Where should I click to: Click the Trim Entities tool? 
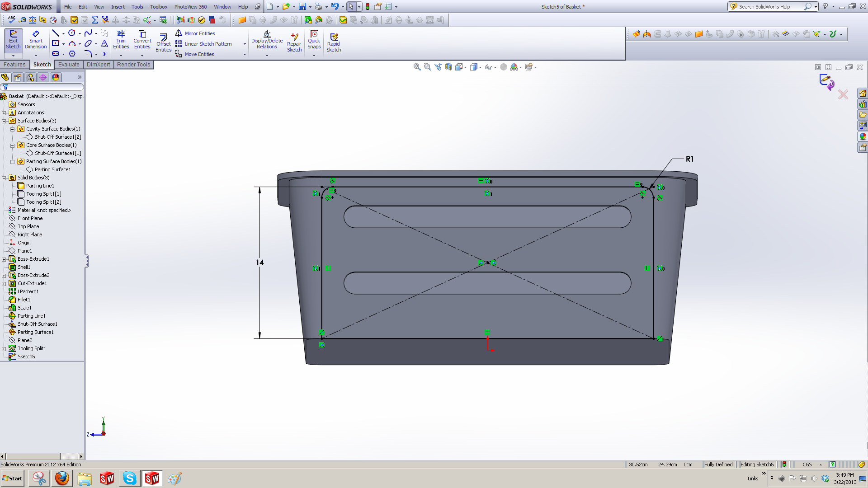(121, 40)
